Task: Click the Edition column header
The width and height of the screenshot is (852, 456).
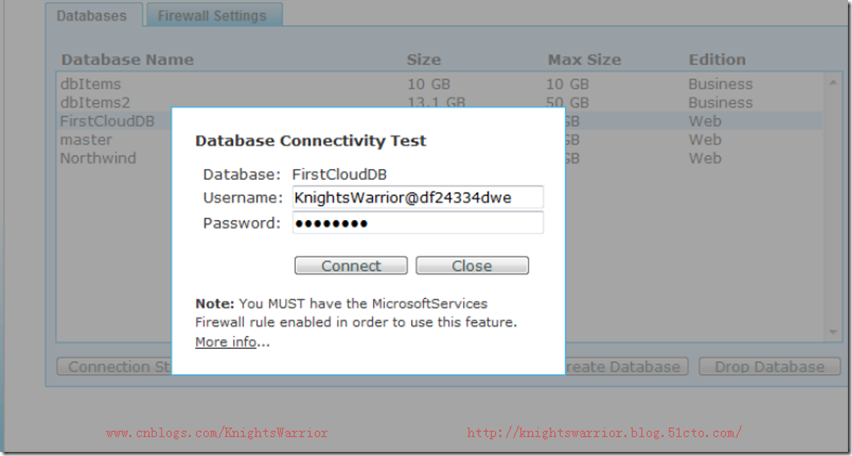Action: (x=717, y=60)
